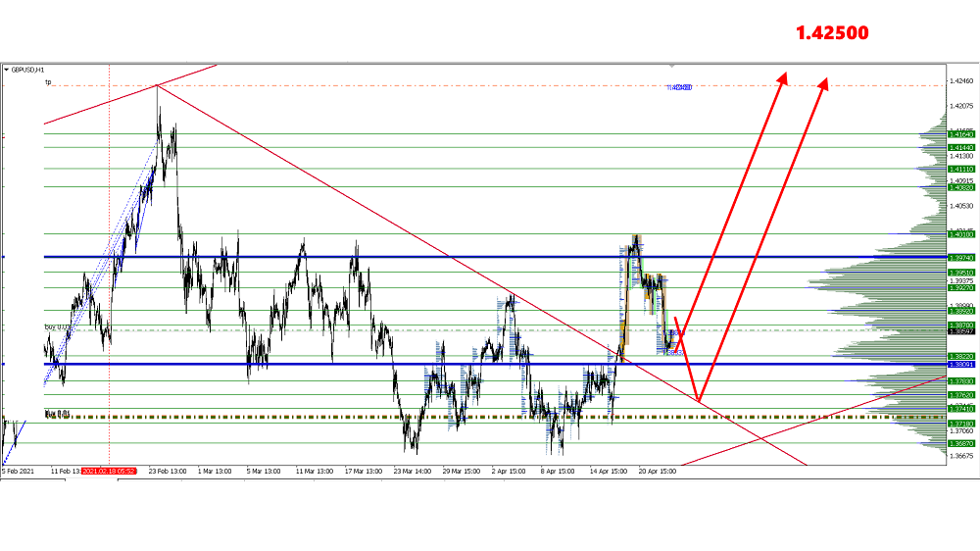The image size is (980, 551).
Task: Click the chart shift triangle marker at top
Action: tap(671, 65)
